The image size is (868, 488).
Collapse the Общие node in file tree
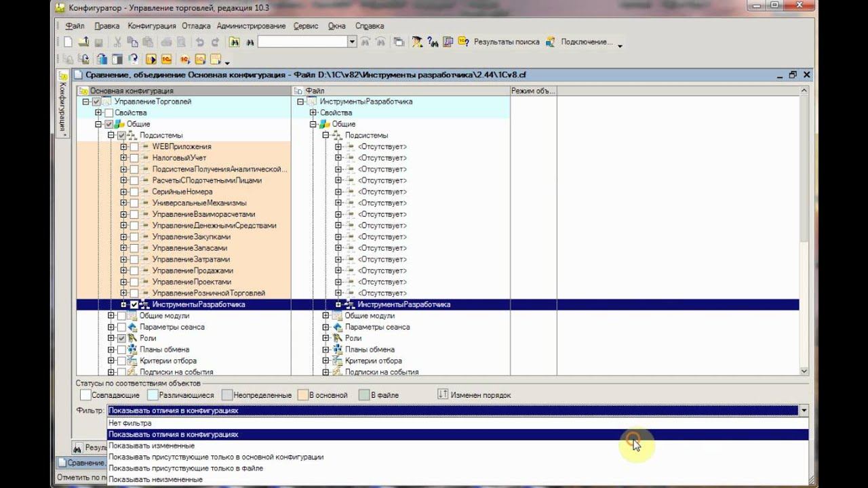click(x=313, y=124)
